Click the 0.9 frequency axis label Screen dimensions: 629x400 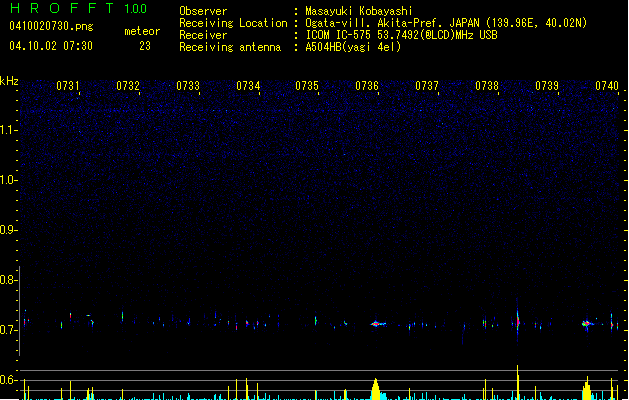(x=9, y=230)
